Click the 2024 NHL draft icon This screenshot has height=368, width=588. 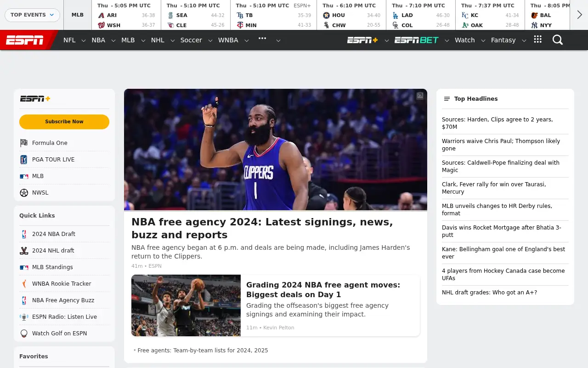(x=24, y=251)
